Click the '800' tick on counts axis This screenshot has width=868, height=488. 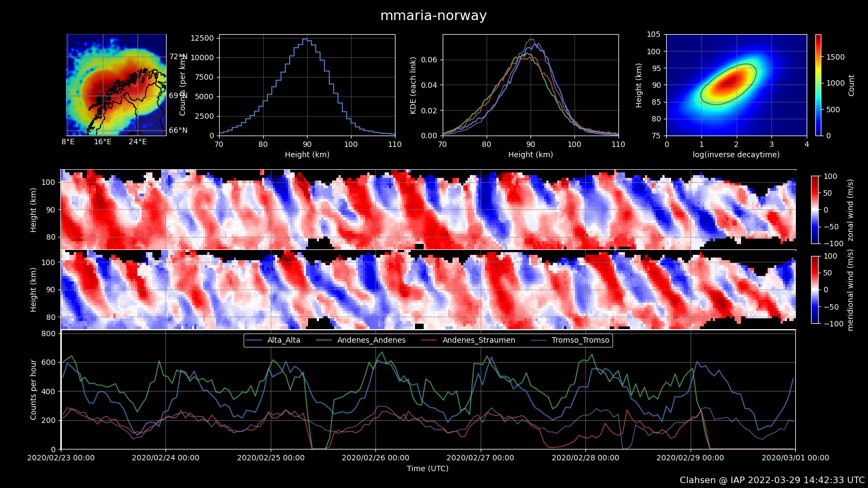(49, 333)
